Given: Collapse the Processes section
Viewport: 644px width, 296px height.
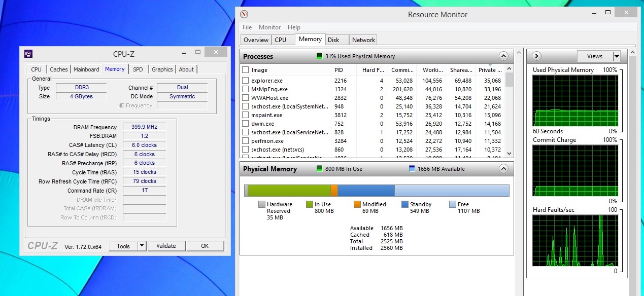Looking at the screenshot, I should click(x=503, y=56).
